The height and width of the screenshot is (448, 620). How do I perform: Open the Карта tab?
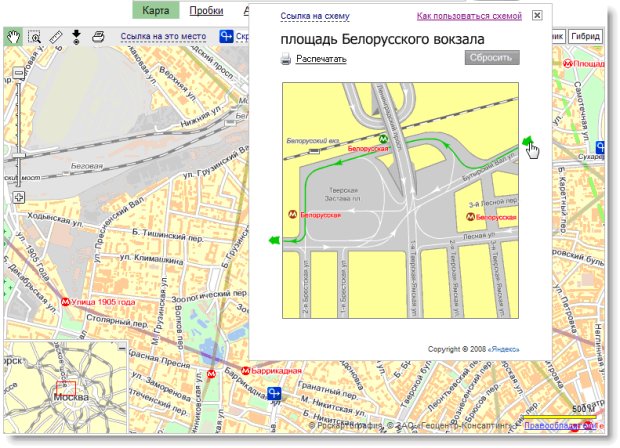coord(155,10)
